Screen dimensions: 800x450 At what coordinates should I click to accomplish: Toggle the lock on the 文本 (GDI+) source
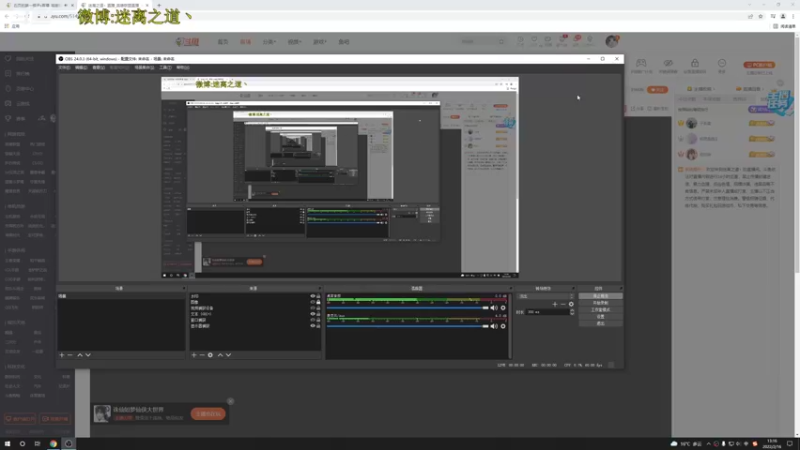point(318,314)
